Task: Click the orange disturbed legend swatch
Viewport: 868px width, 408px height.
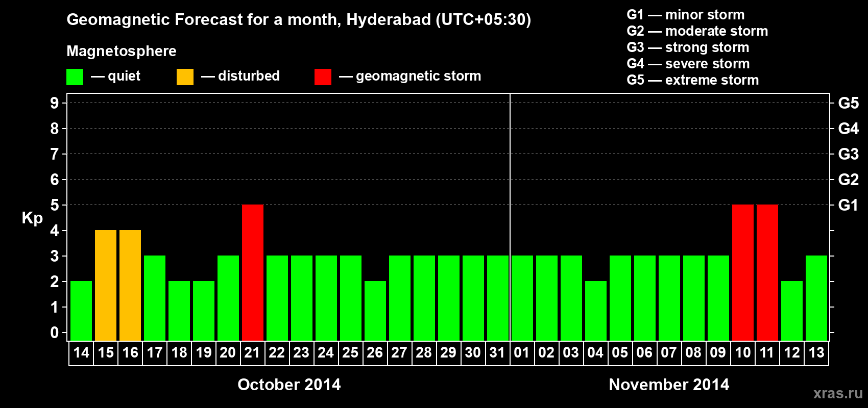Action: click(x=185, y=77)
